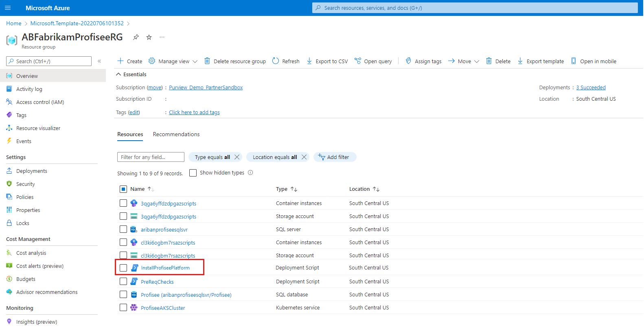
Task: Open the Purview_Demo_PartnerSandbox subscription link
Action: [206, 88]
